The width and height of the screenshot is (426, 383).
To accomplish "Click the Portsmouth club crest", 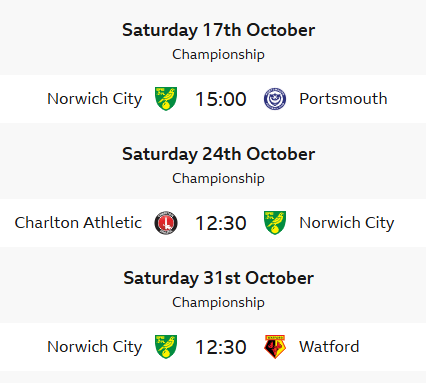I will tap(275, 99).
